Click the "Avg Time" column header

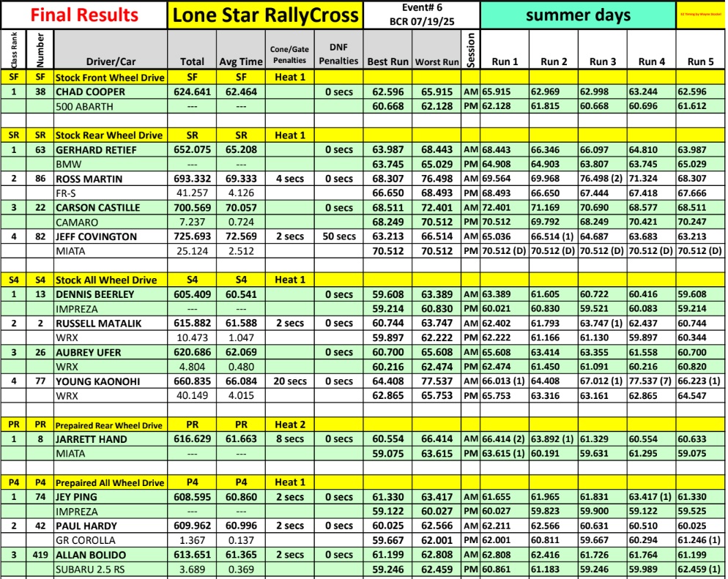point(240,61)
